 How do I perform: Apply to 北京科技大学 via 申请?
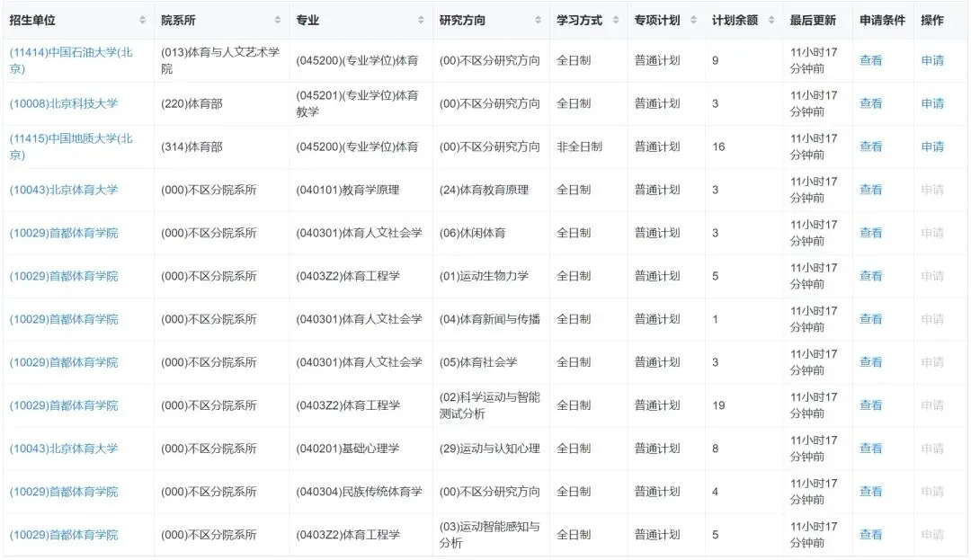coord(932,104)
